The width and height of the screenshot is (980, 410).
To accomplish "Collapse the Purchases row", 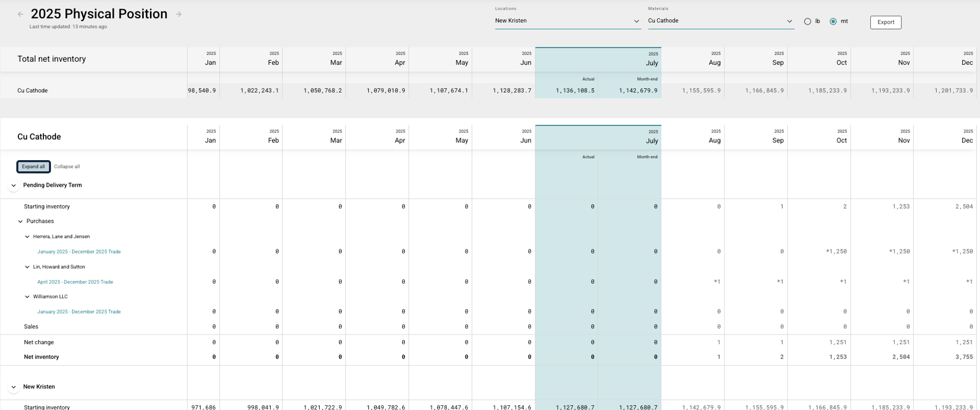I will (x=20, y=221).
